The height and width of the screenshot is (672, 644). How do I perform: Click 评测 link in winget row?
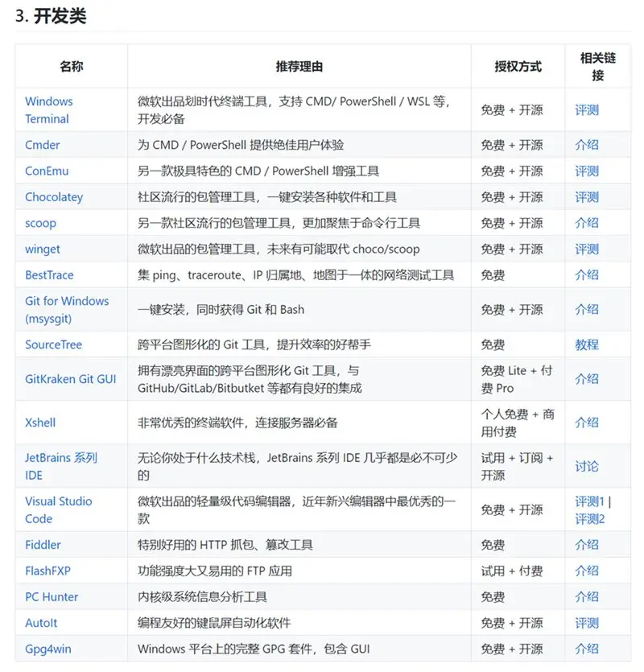(x=587, y=249)
